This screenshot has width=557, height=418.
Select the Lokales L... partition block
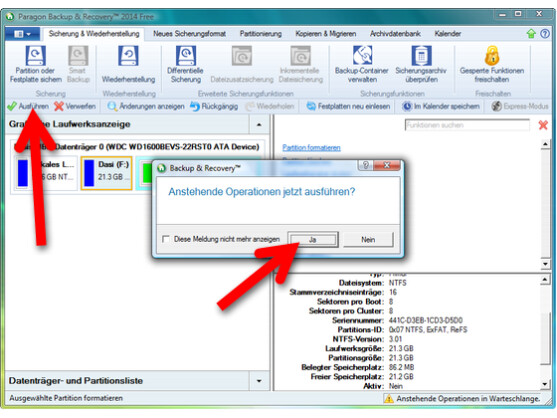coord(46,173)
